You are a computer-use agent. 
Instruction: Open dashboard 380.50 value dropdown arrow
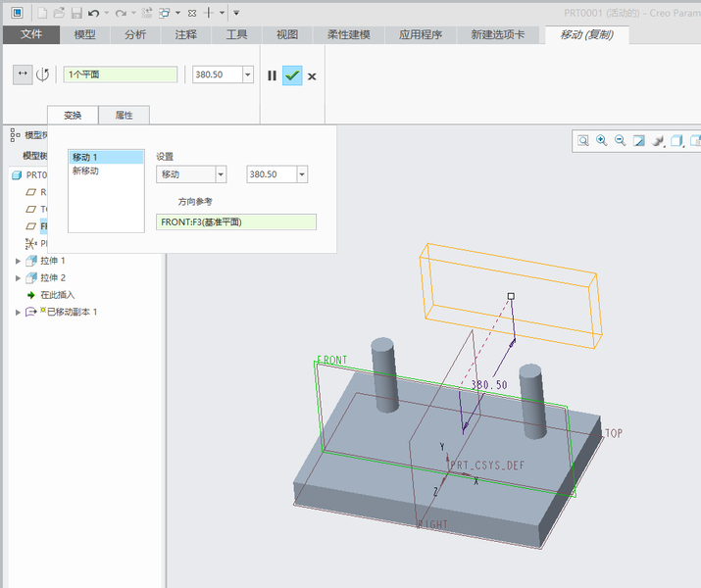[248, 74]
